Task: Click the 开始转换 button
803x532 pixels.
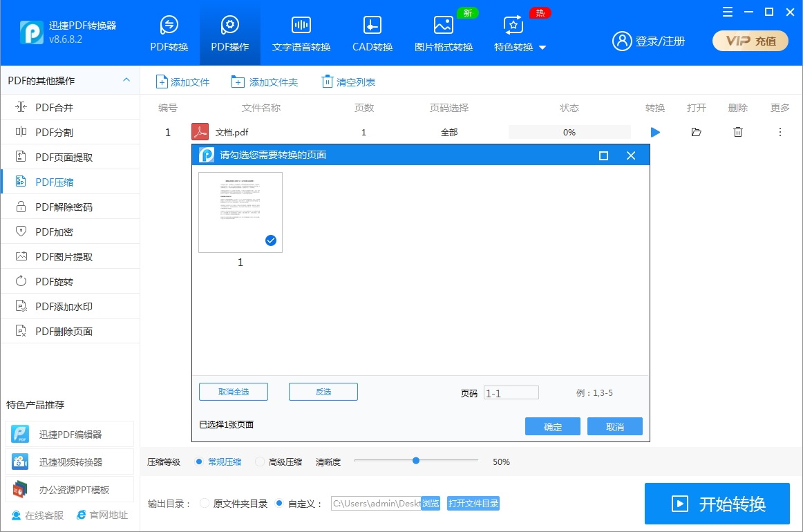Action: [x=717, y=503]
